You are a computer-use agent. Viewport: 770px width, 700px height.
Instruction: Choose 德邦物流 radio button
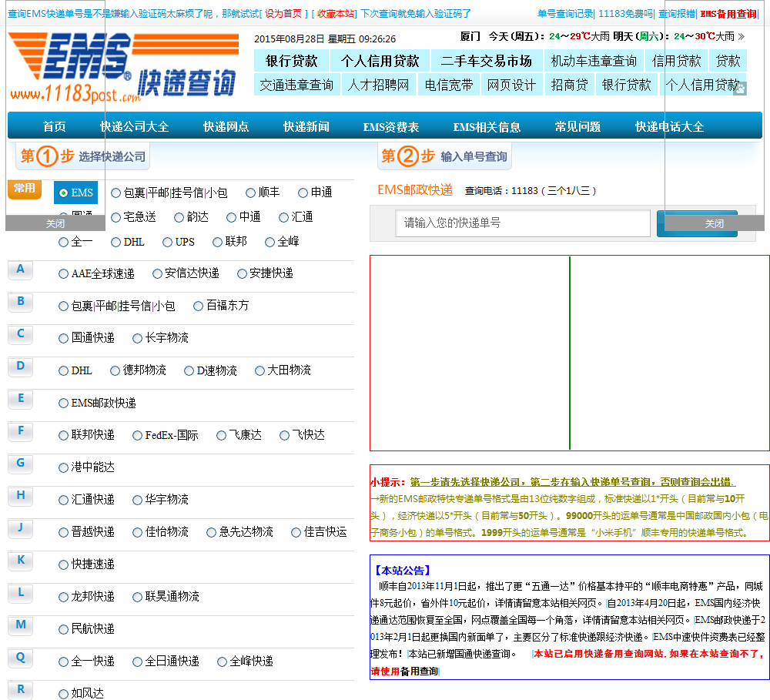pyautogui.click(x=115, y=371)
